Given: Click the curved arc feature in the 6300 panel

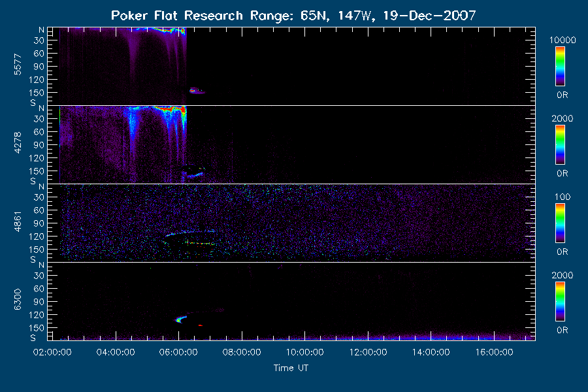Looking at the screenshot, I should click(181, 319).
